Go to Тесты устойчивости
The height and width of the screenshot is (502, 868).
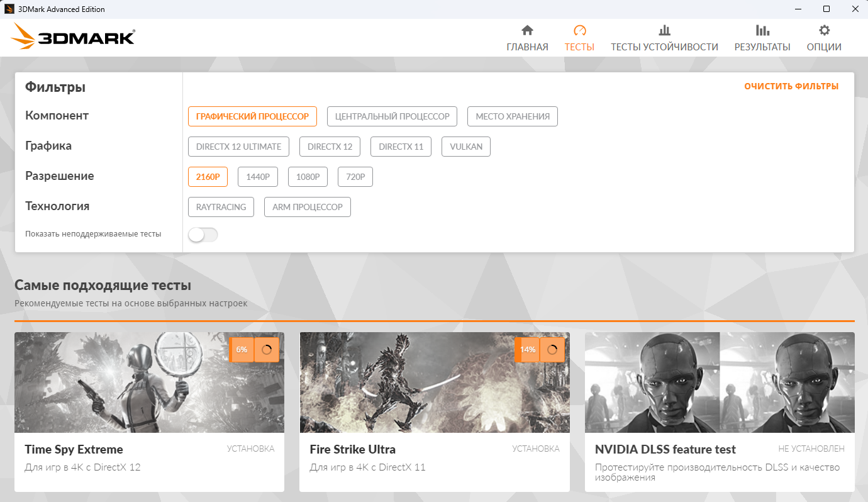[664, 38]
